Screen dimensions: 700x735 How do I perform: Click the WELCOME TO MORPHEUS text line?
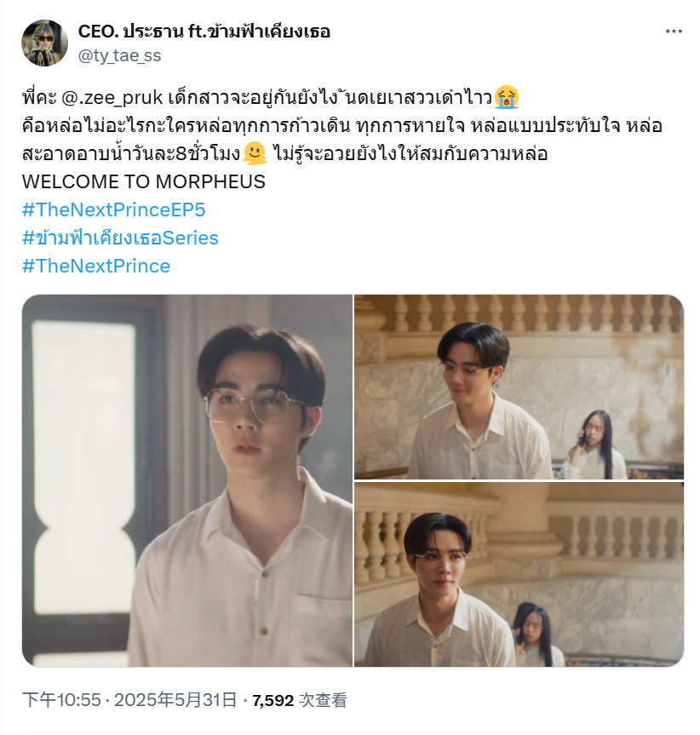pos(144,181)
